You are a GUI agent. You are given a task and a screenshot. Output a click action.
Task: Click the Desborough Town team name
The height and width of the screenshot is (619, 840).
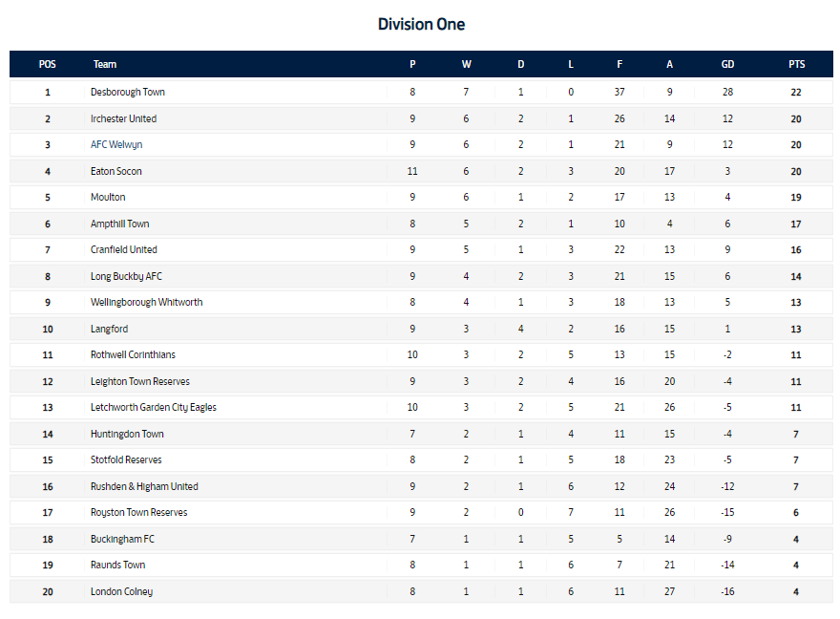pos(128,93)
